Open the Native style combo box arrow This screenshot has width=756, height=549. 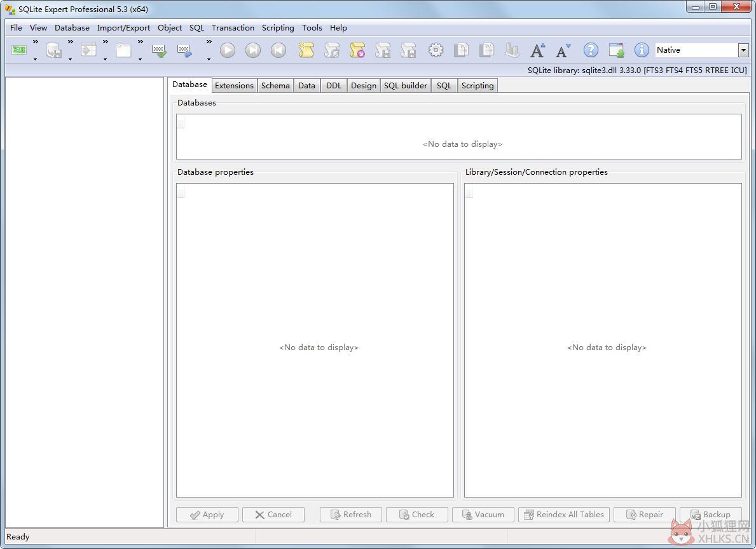point(743,50)
